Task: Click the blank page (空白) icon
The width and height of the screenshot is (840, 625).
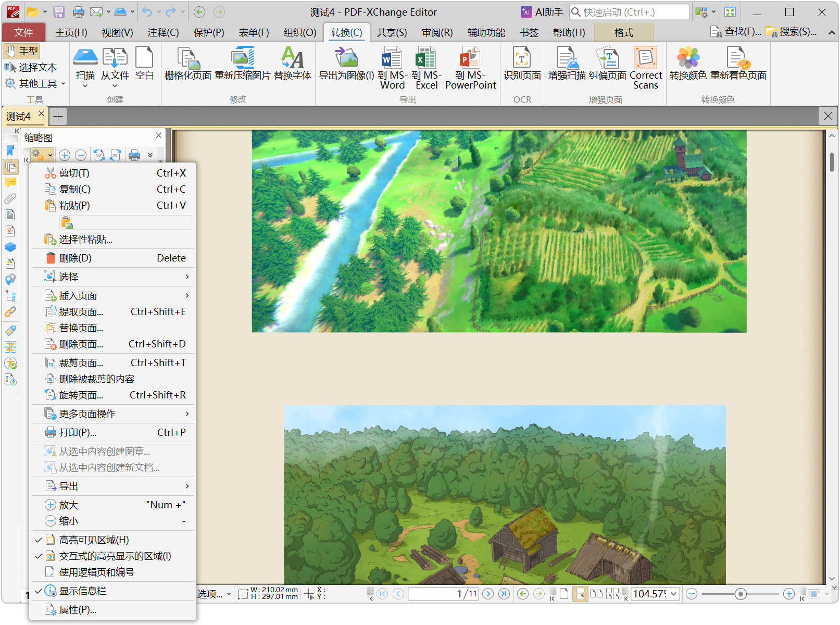Action: point(144,57)
